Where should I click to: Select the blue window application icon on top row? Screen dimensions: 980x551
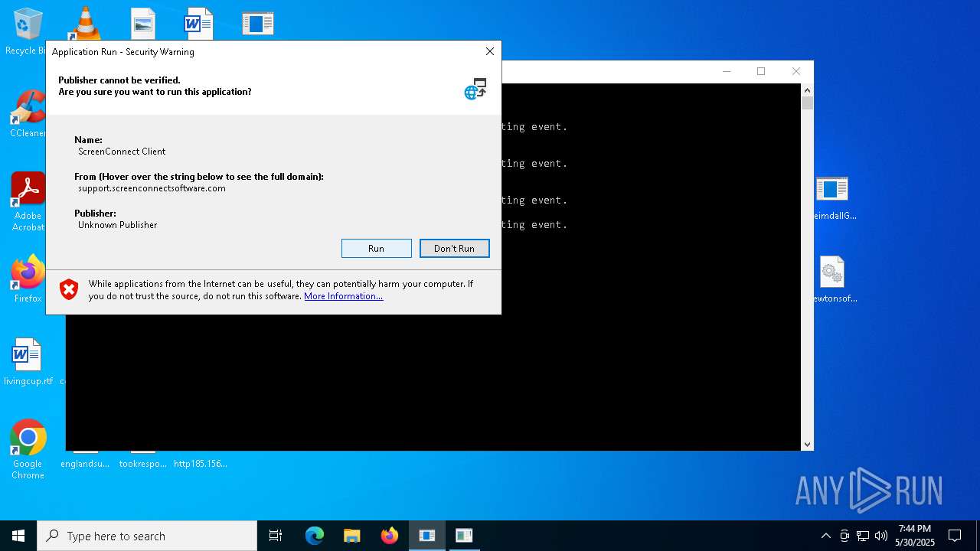pyautogui.click(x=258, y=24)
